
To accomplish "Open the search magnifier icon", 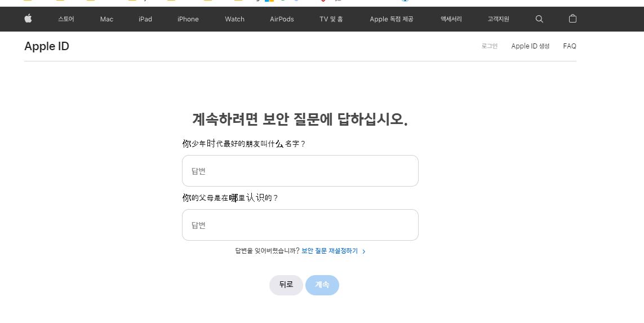I will click(x=539, y=19).
